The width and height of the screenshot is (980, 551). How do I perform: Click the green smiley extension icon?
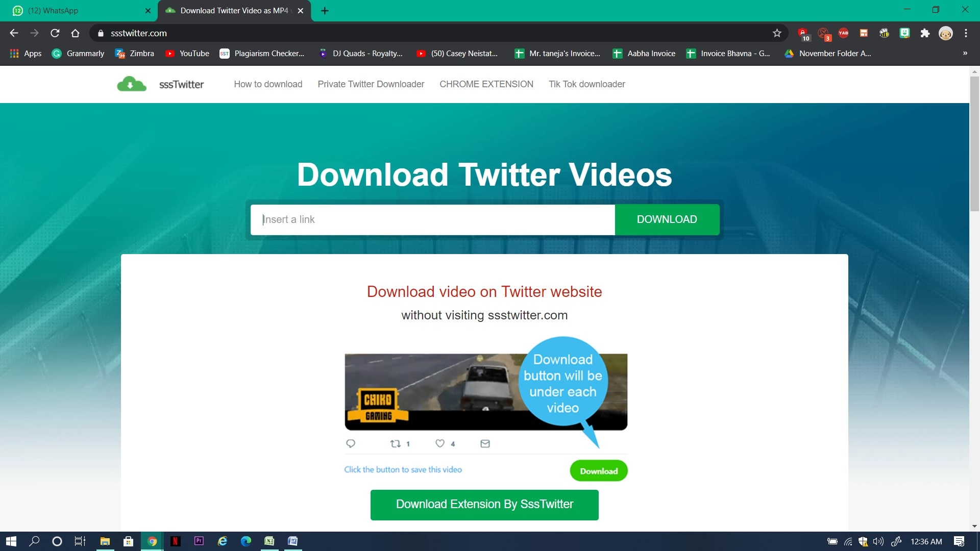pos(904,33)
